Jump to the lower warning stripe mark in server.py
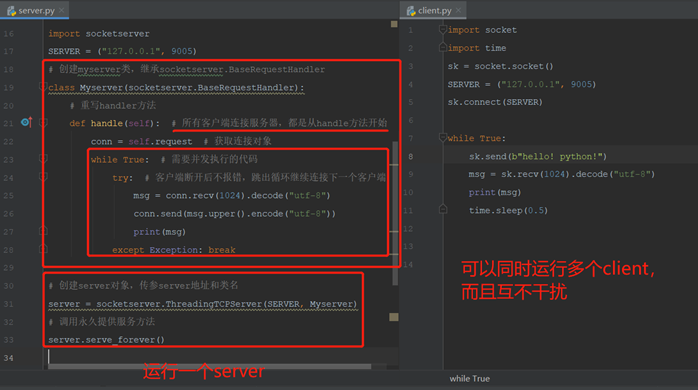Screen dimensions: 698x390 coord(394,317)
